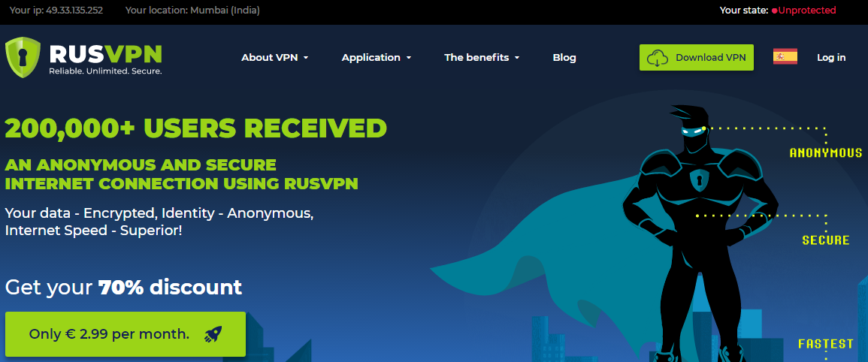This screenshot has width=868, height=362.
Task: Click the Unprotected state label
Action: point(807,10)
